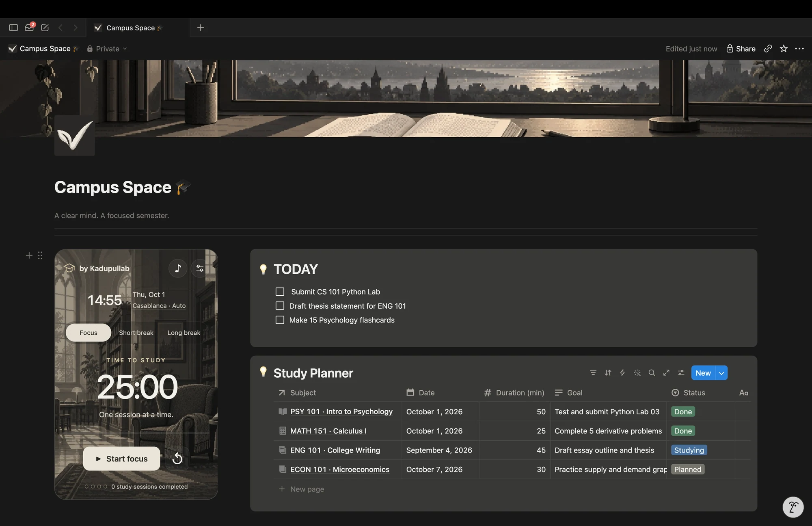Reset the focus timer
The image size is (812, 526).
177,459
